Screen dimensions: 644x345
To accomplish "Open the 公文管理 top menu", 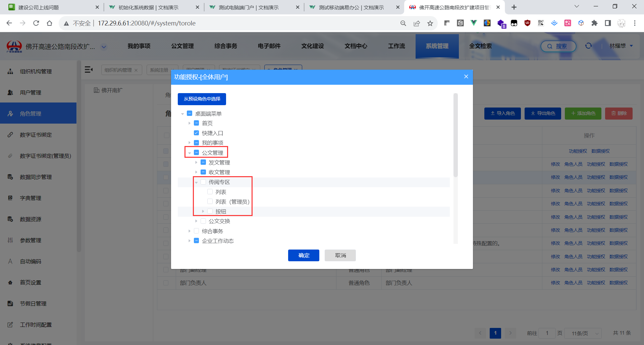I will 182,46.
